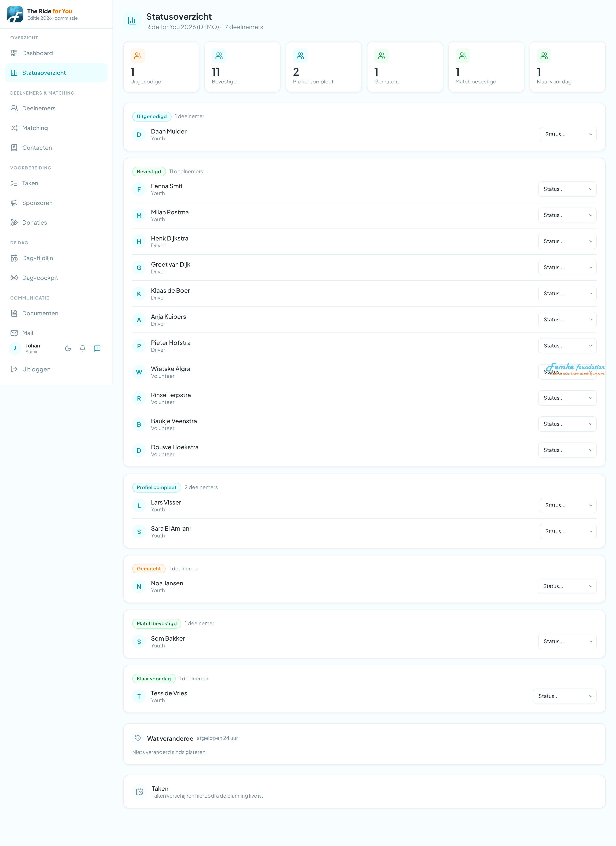Open Status dropdown for Henk Dijkstra
The height and width of the screenshot is (846, 616).
click(x=567, y=241)
